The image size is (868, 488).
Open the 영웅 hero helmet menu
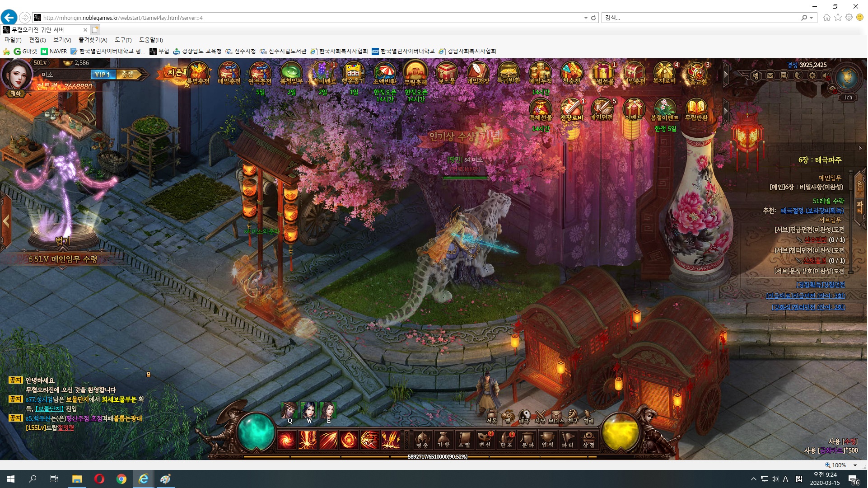(422, 440)
